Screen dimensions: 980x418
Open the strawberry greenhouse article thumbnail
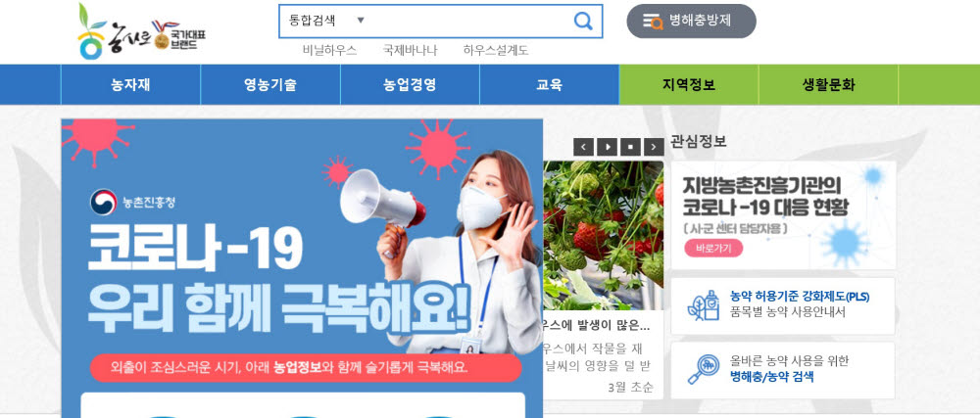[x=603, y=235]
